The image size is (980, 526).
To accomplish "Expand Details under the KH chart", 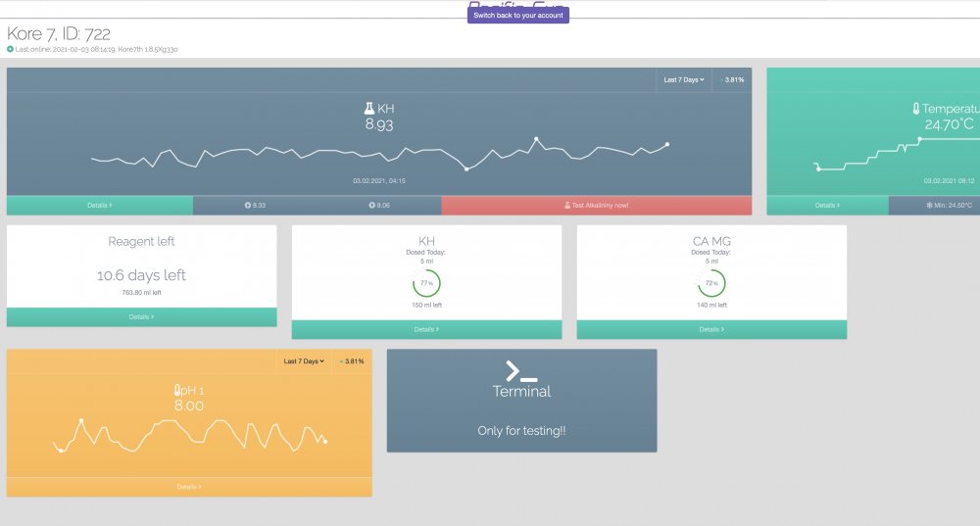I will [100, 206].
